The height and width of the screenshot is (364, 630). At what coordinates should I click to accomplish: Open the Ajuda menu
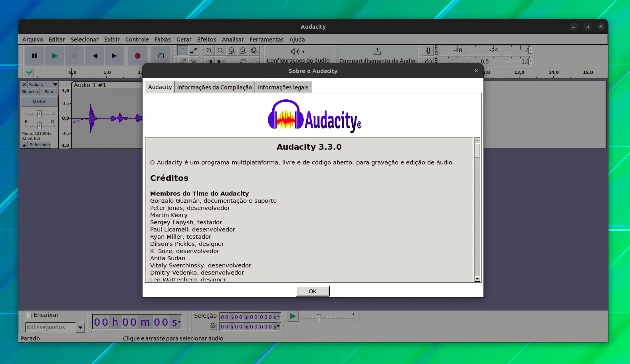(x=297, y=40)
